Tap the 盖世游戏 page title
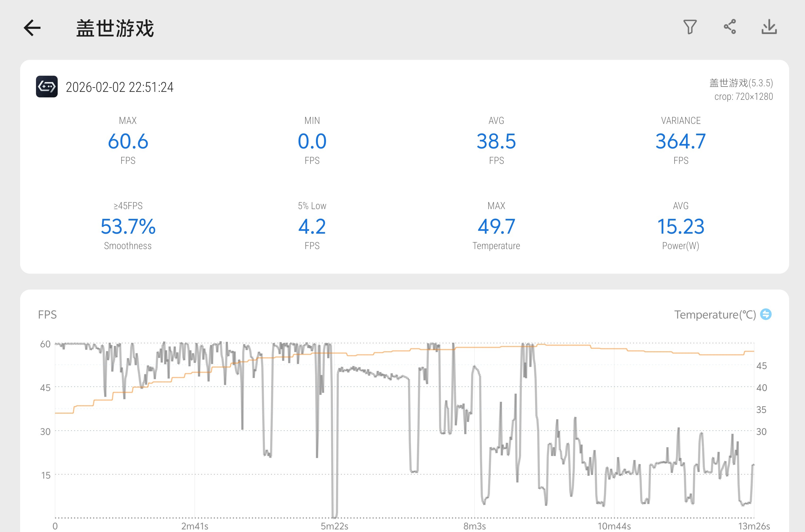 115,28
